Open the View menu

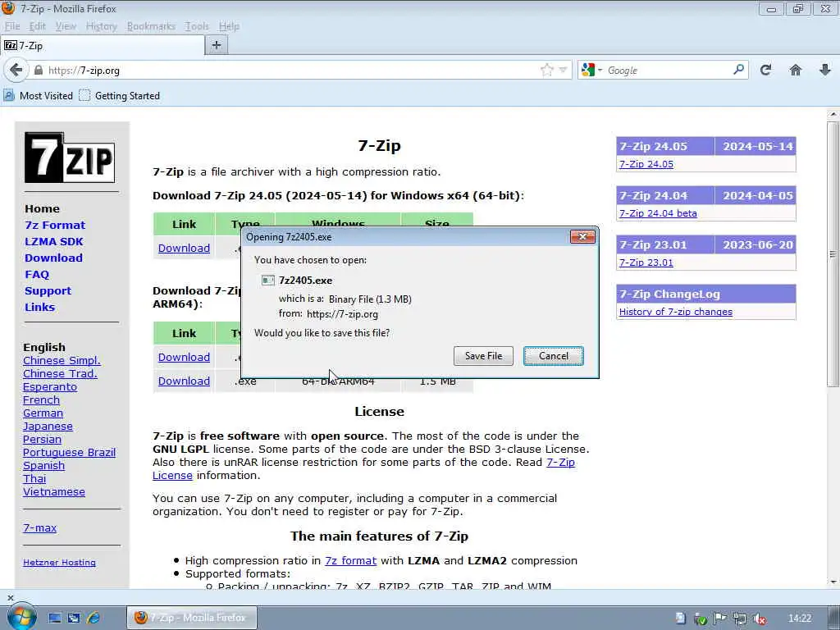pyautogui.click(x=66, y=26)
